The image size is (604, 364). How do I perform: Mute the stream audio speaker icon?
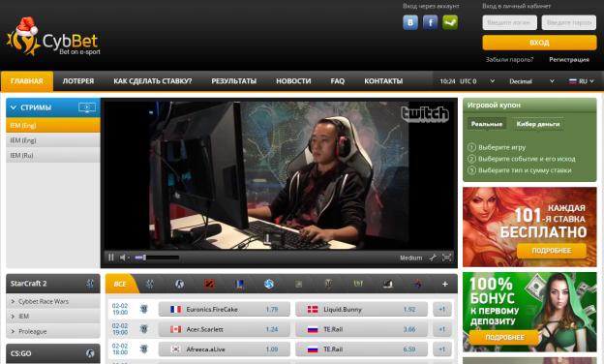point(124,258)
